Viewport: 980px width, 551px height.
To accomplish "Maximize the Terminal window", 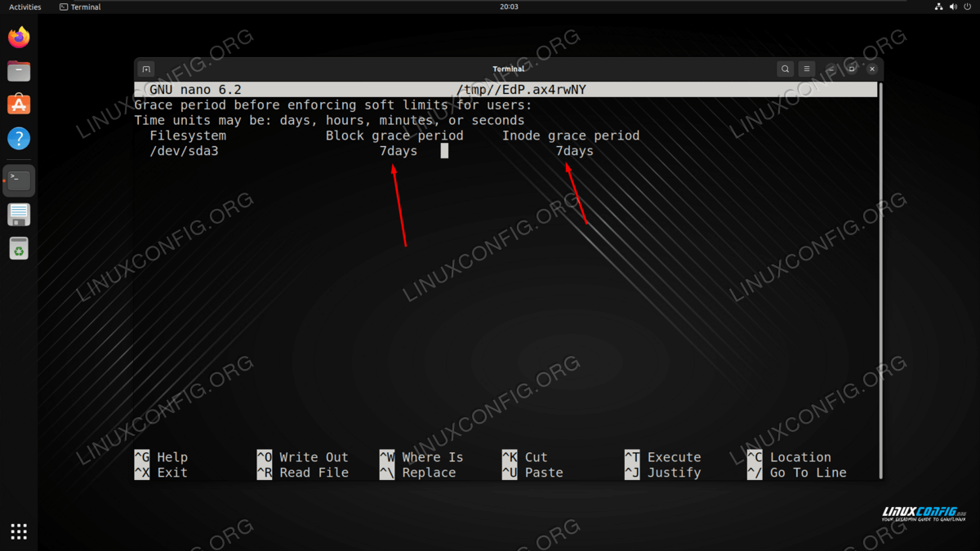I will click(x=852, y=69).
